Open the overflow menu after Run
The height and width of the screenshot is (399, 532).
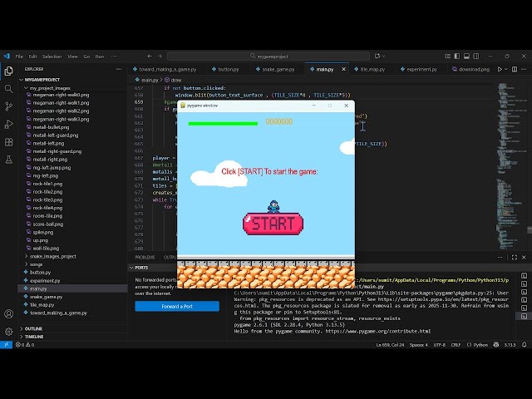tap(114, 57)
